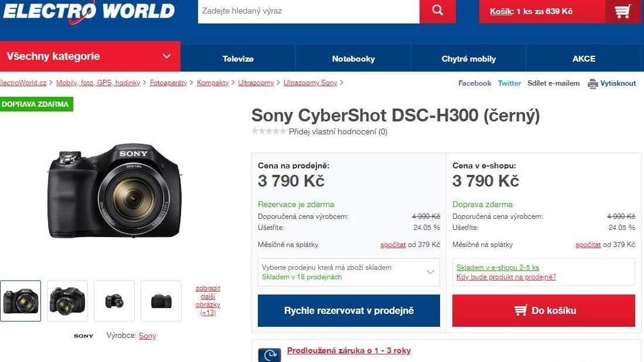Select the second camera thumbnail
644x362 pixels.
67,301
